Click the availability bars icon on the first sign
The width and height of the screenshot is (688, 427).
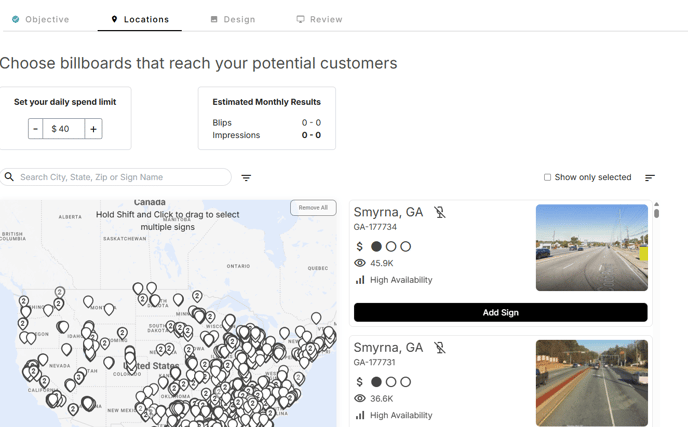tap(360, 280)
